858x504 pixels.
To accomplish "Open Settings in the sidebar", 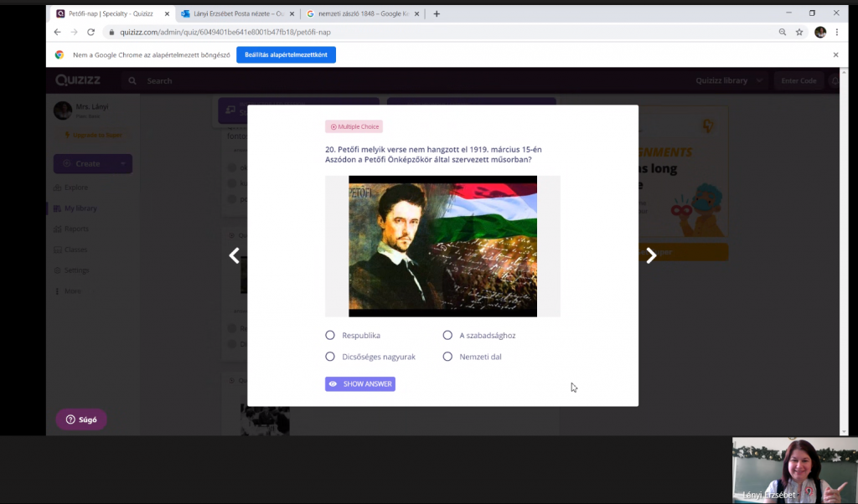I will [x=71, y=270].
